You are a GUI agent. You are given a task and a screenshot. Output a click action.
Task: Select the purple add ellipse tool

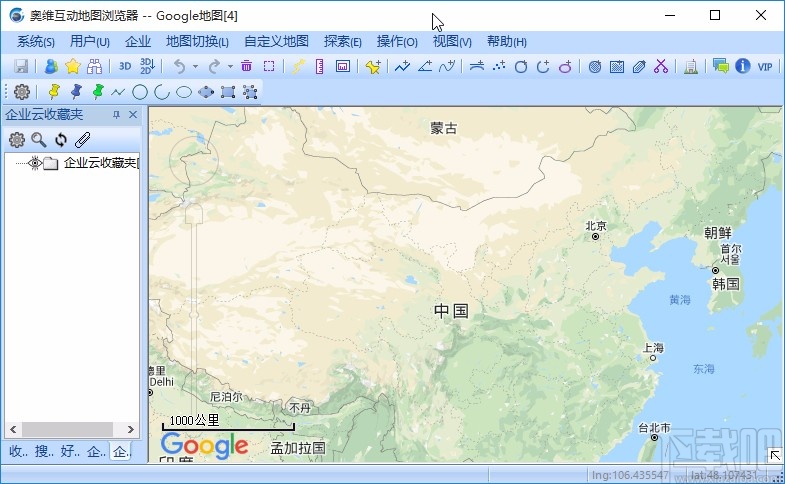tap(565, 66)
